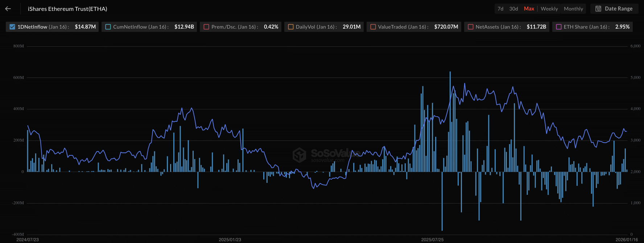
Task: Click the iShares Ethereum Trust(ETHA) title
Action: (67, 9)
